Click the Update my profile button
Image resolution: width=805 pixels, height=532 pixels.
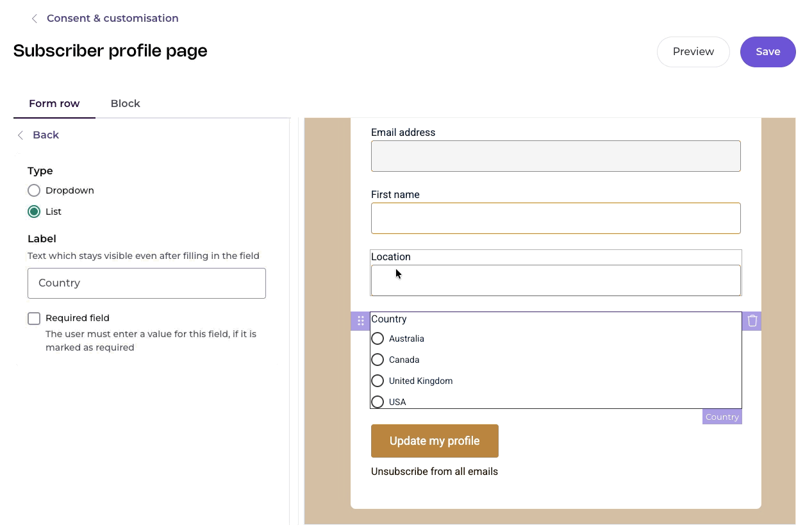[x=435, y=441]
